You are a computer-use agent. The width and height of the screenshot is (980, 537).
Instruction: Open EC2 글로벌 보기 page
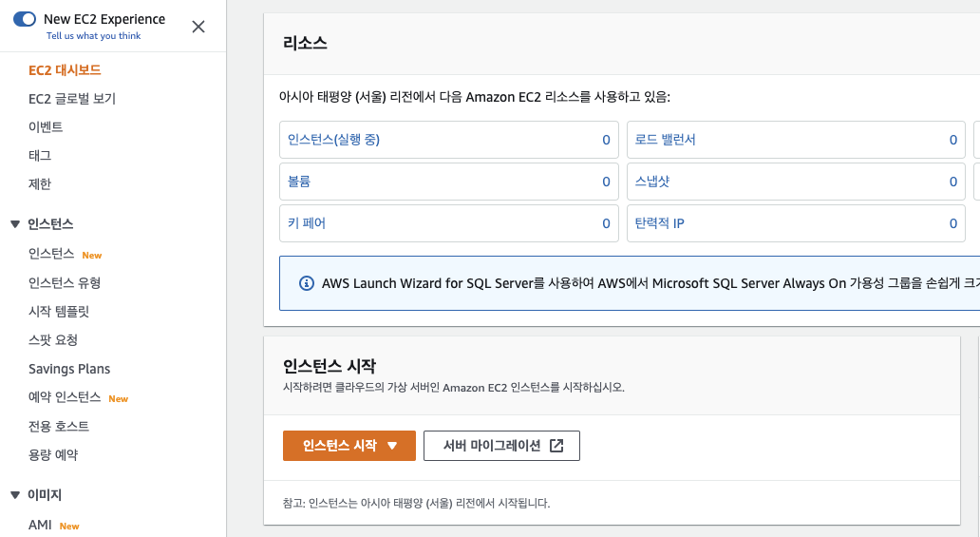(72, 99)
